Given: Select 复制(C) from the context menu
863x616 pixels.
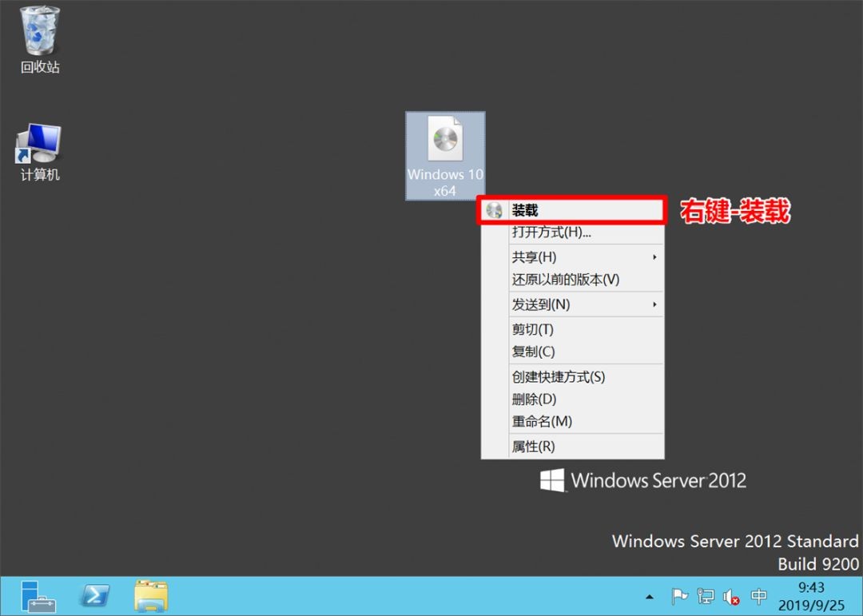Looking at the screenshot, I should coord(572,352).
